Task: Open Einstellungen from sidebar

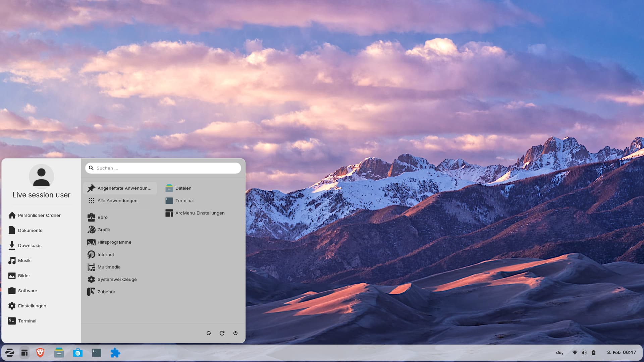Action: click(32, 306)
